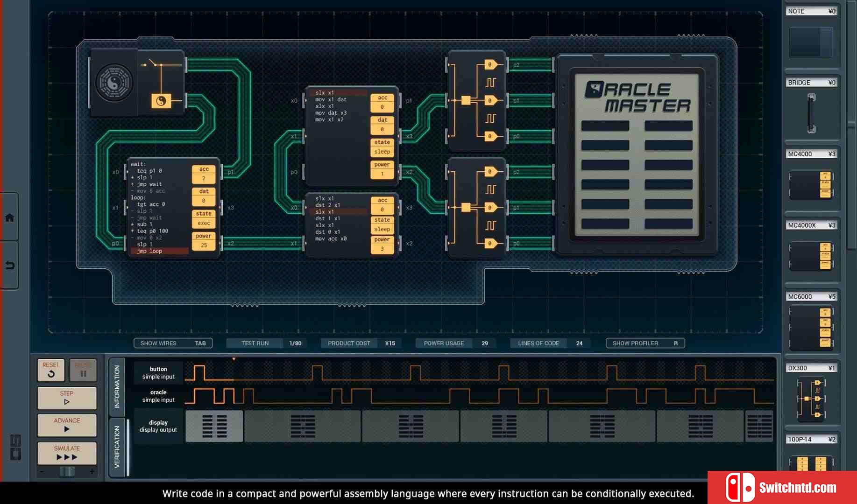Click 'dst 2 x1' line in bottom chip
Image resolution: width=857 pixels, height=504 pixels.
click(x=327, y=205)
